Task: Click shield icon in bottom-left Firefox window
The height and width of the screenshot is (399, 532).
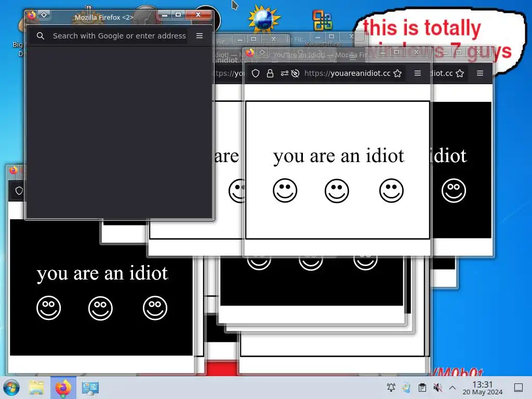Action: [x=19, y=191]
